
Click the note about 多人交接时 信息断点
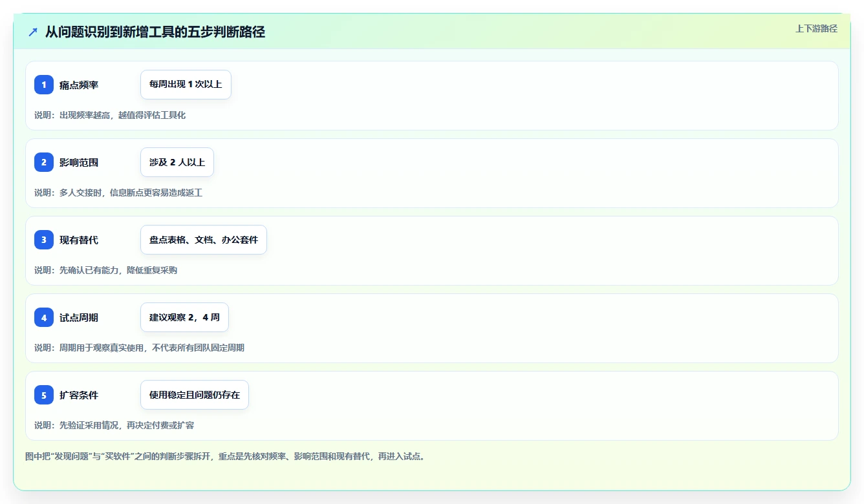[x=118, y=193]
